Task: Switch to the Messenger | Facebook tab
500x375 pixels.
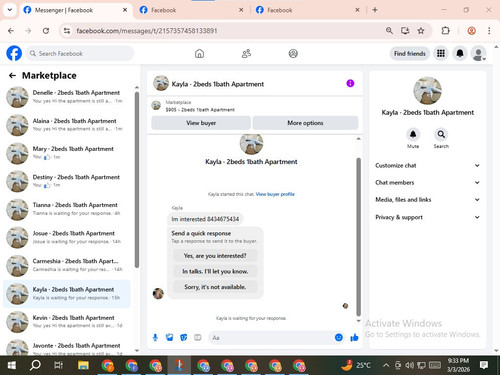Action: pyautogui.click(x=76, y=10)
